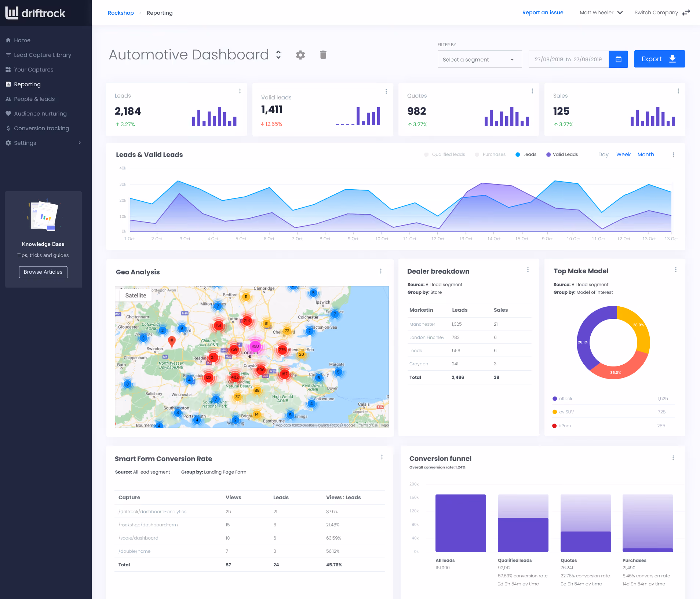Click the 214 cluster marker near Luton

[247, 321]
